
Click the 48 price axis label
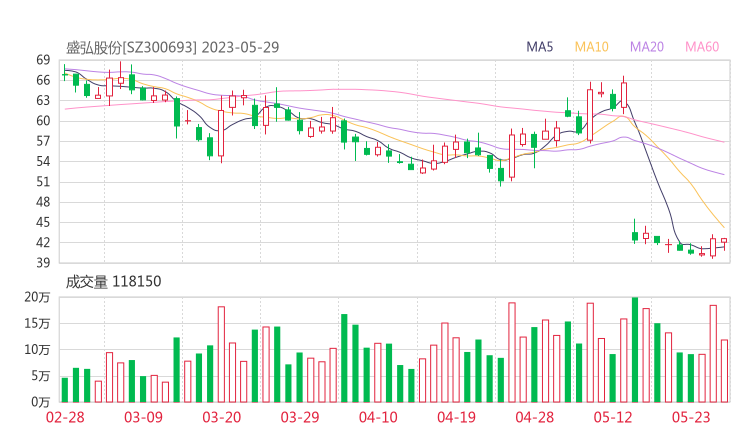43,202
